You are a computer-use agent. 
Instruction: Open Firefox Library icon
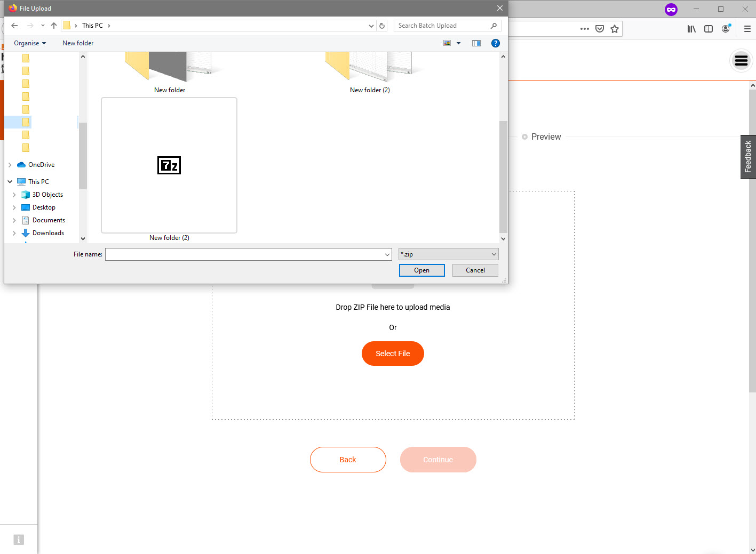coord(691,29)
